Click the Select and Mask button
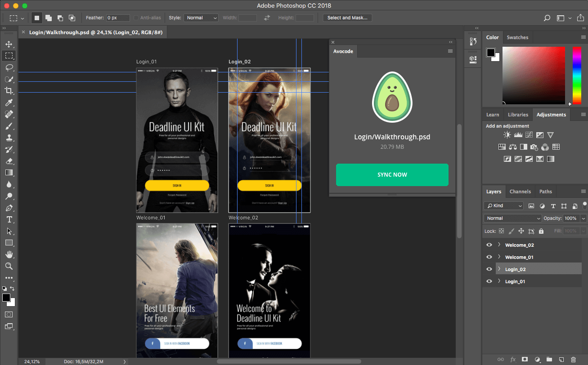 (x=347, y=18)
